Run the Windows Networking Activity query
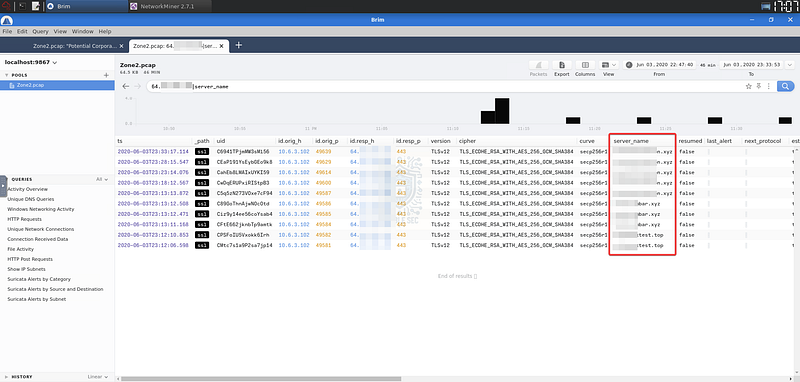 click(41, 209)
